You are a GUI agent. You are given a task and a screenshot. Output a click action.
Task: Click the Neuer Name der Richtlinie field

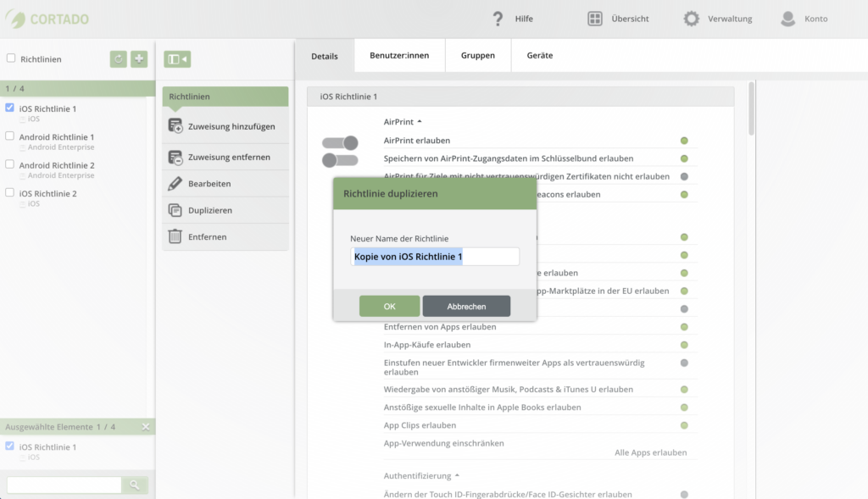435,257
